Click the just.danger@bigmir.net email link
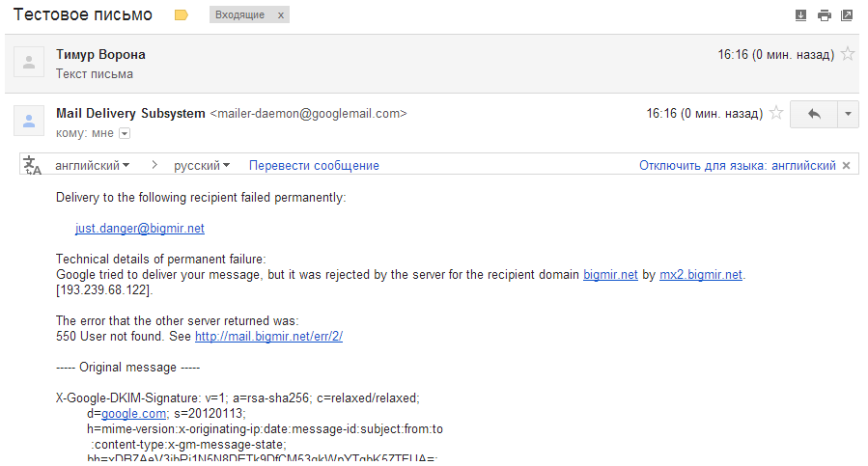The image size is (868, 466). point(140,229)
